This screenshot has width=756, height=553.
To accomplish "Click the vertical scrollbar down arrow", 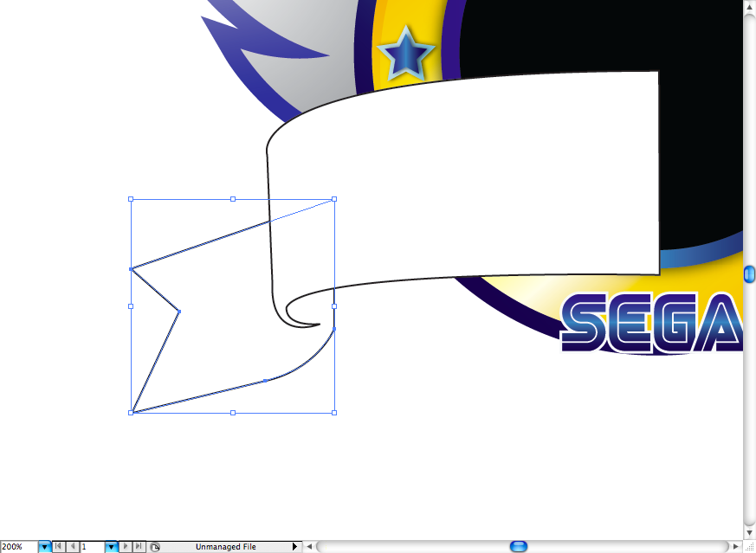I will (x=749, y=532).
